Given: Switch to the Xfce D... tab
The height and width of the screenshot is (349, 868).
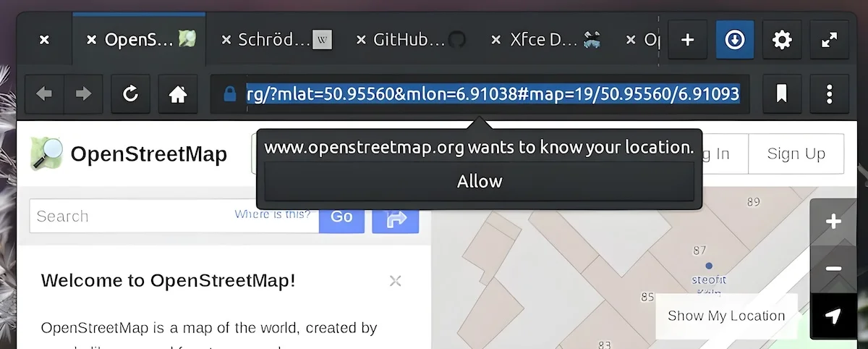Looking at the screenshot, I should [x=545, y=40].
